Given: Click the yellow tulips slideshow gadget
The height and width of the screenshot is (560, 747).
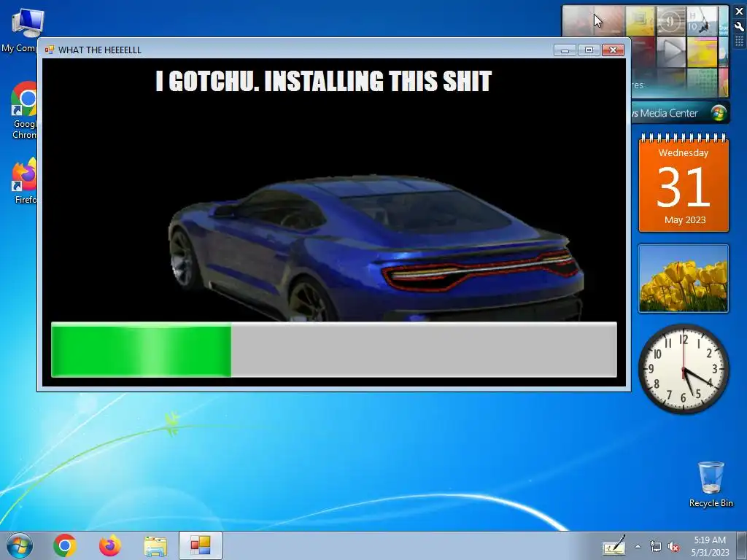Looking at the screenshot, I should 684,279.
